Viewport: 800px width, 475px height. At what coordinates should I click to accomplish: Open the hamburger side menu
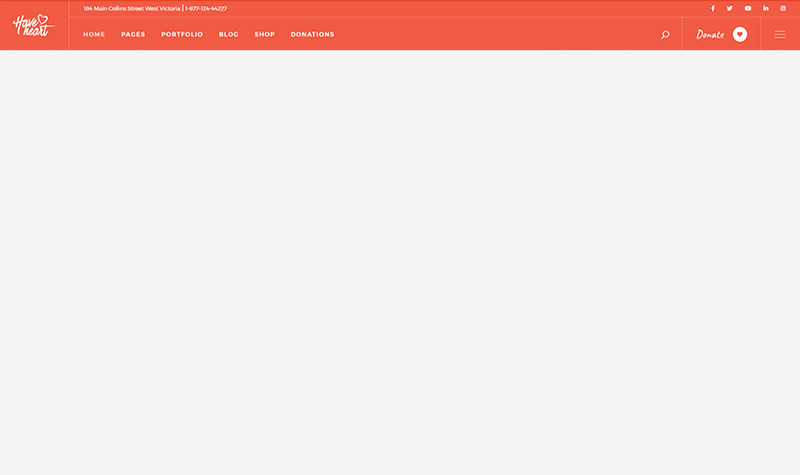tap(780, 34)
